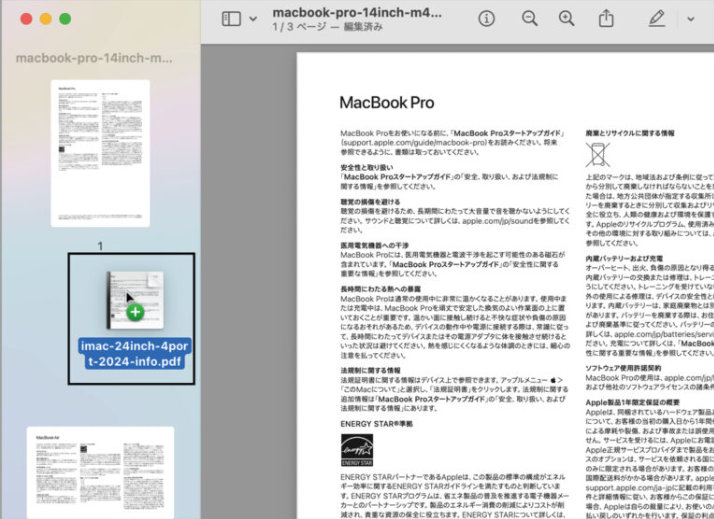Select the page 1 thumbnail in the sidebar

click(x=100, y=153)
